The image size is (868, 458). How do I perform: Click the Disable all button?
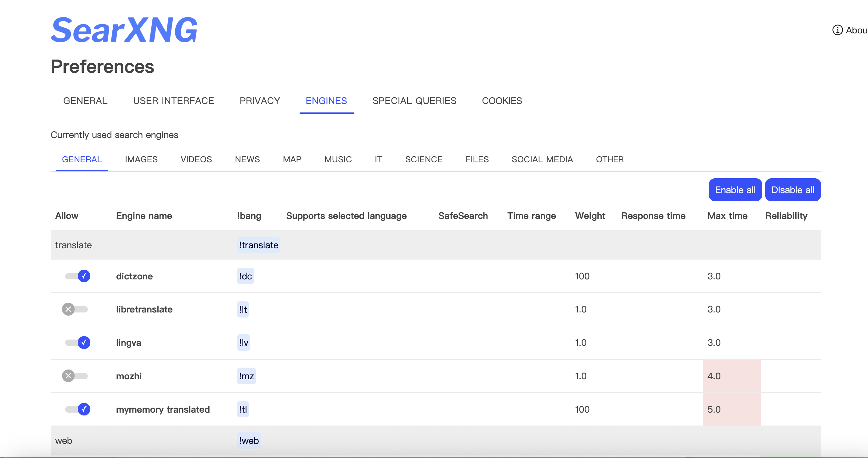[792, 190]
